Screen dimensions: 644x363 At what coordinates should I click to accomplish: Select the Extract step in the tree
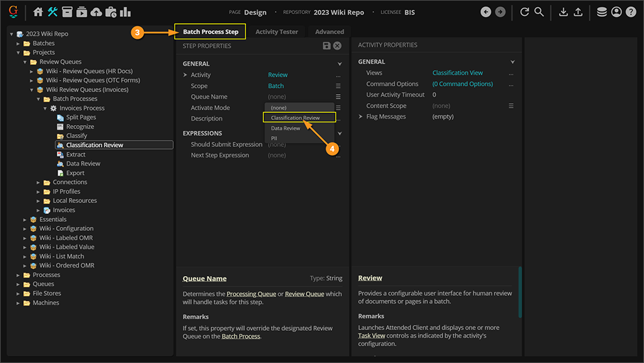click(x=75, y=155)
